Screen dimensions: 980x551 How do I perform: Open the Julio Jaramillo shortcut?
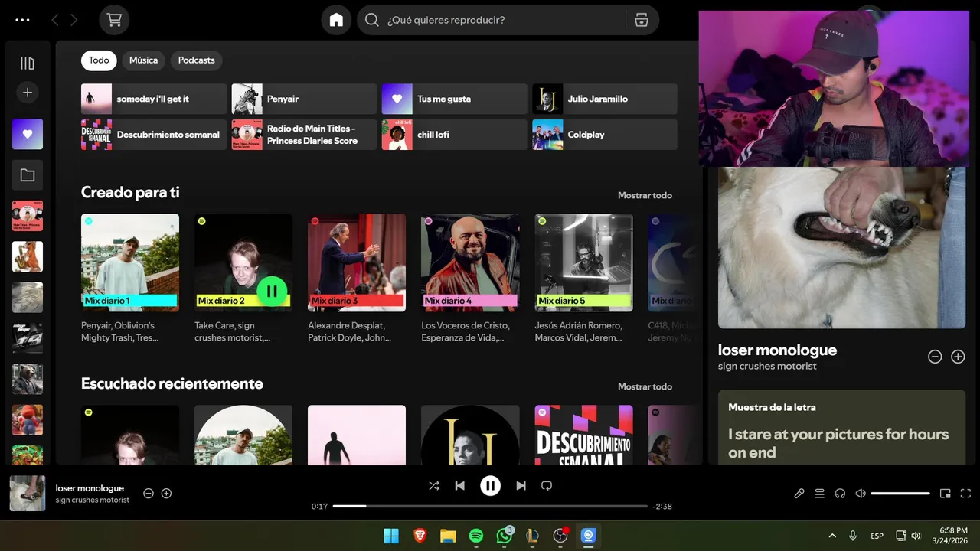605,99
